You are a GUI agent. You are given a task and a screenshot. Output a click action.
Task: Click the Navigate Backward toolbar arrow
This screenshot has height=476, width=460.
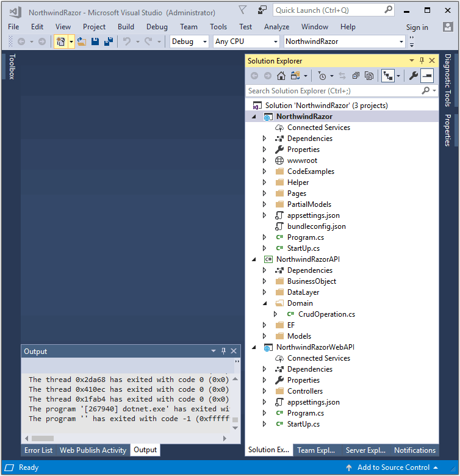(21, 41)
